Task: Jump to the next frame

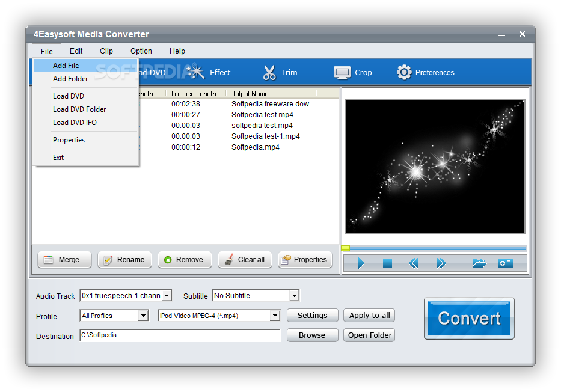Action: click(441, 263)
